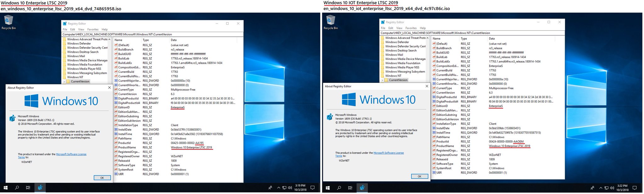Open taskbar search on the 3:19 PM desktop
The image size is (644, 194).
[17, 188]
